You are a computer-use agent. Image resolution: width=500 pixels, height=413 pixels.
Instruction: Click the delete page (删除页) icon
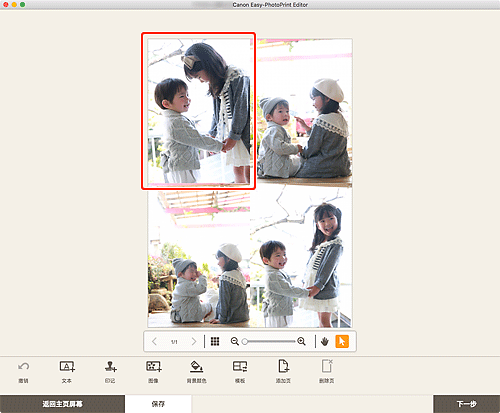327,366
